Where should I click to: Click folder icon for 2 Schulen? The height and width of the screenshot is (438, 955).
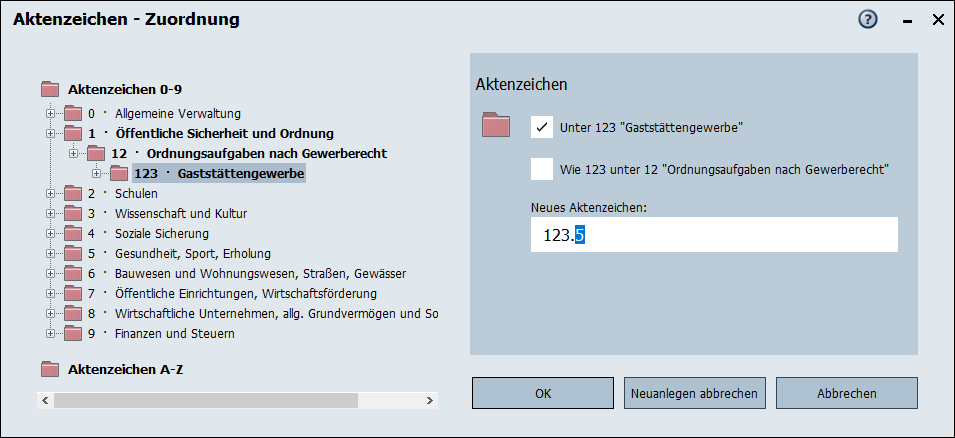point(73,193)
